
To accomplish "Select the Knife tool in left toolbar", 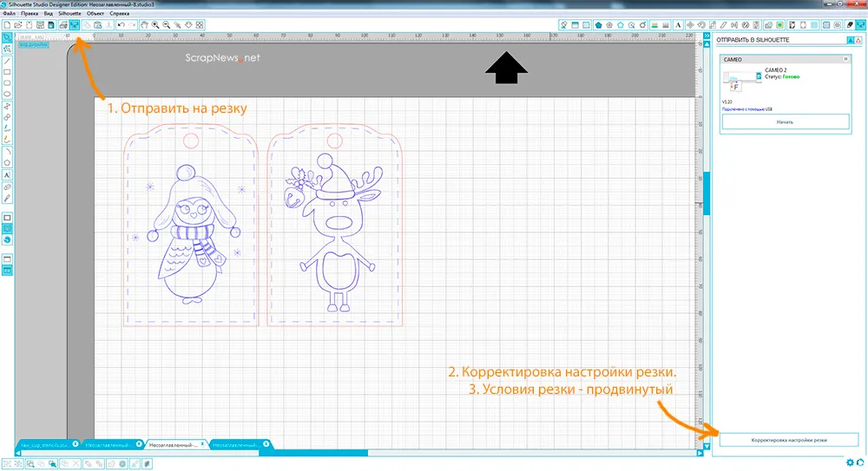I will [x=7, y=198].
